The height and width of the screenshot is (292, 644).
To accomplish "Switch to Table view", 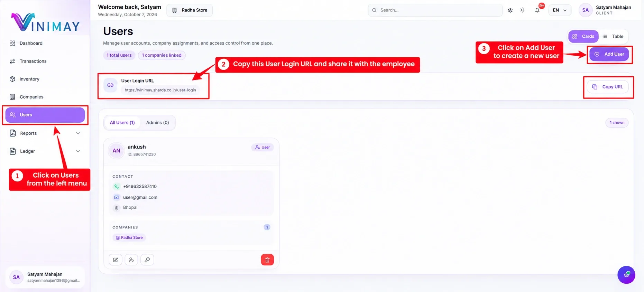I will coord(613,36).
